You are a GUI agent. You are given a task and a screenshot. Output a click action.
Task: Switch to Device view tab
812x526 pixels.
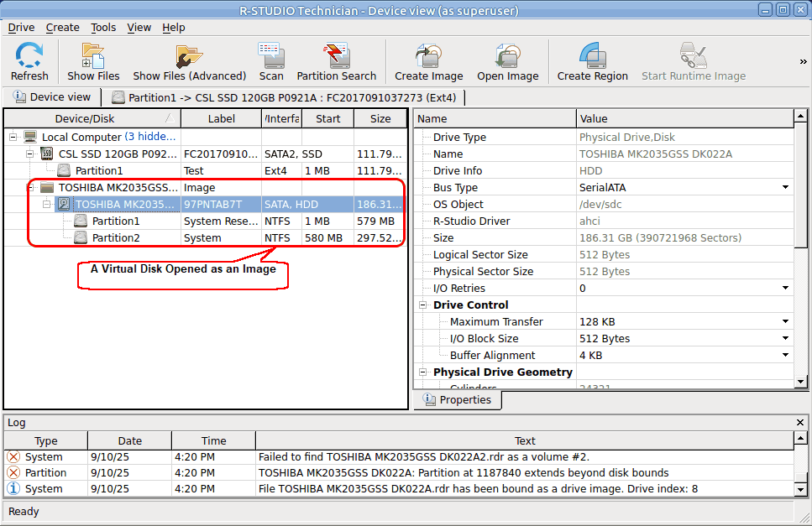[52, 97]
